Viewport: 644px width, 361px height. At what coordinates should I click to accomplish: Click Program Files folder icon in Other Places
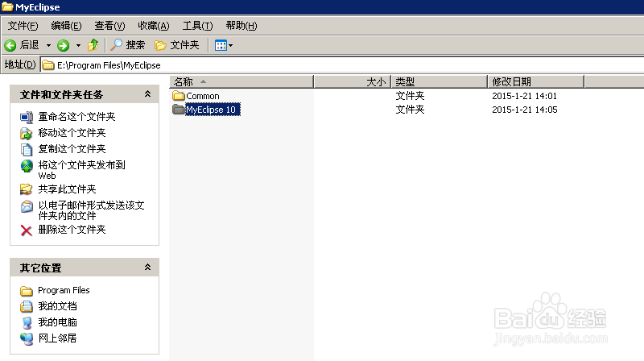27,291
